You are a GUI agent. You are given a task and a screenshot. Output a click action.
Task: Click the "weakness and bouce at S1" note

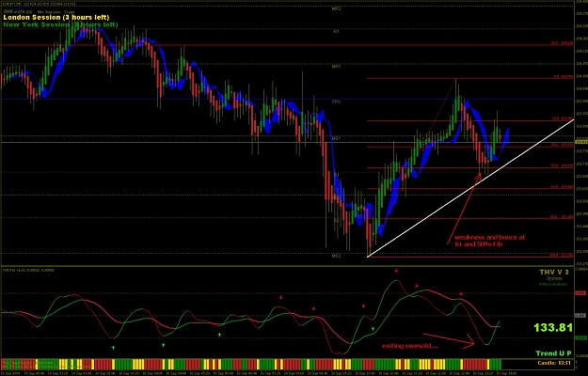[x=490, y=241]
